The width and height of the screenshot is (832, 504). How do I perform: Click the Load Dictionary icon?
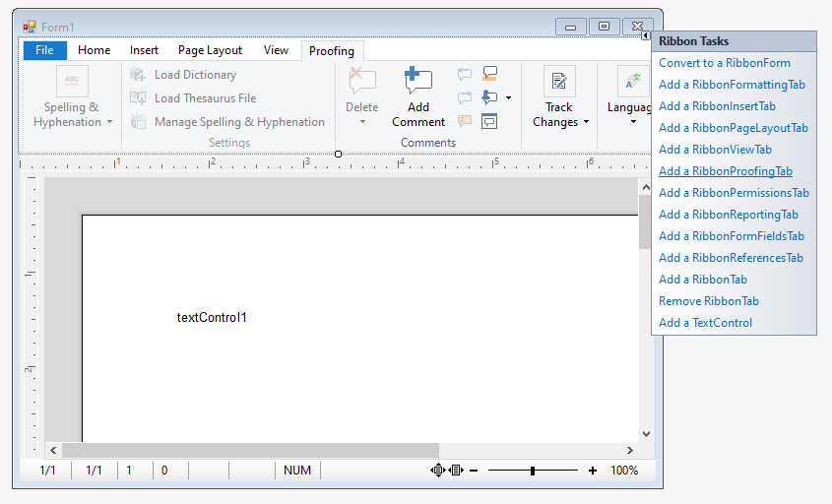point(138,75)
